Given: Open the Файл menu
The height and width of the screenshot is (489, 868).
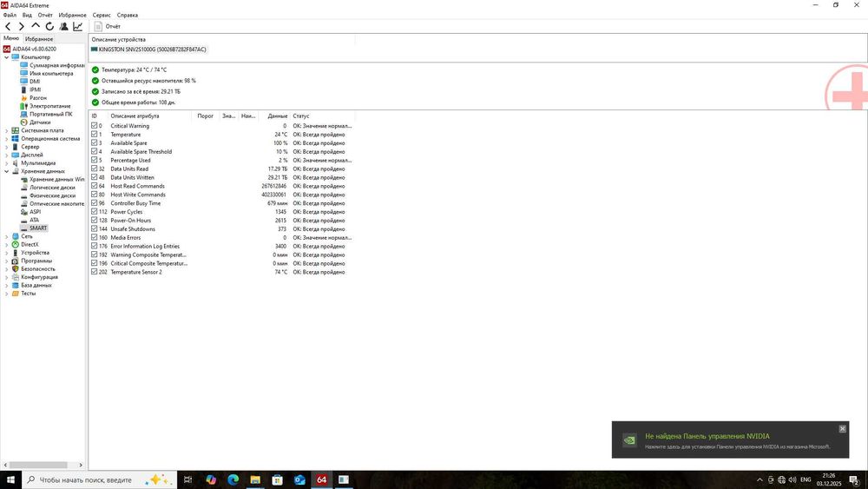Looking at the screenshot, I should pyautogui.click(x=10, y=15).
